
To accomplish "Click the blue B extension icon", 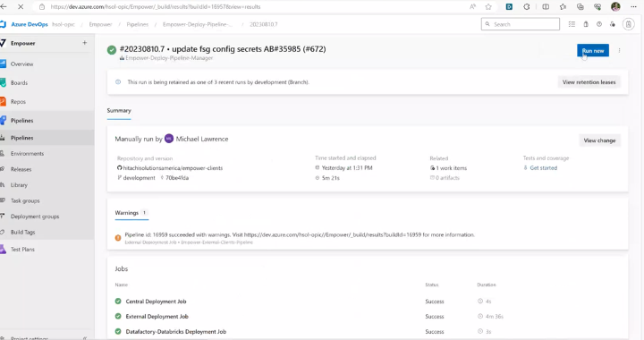I will [509, 6].
